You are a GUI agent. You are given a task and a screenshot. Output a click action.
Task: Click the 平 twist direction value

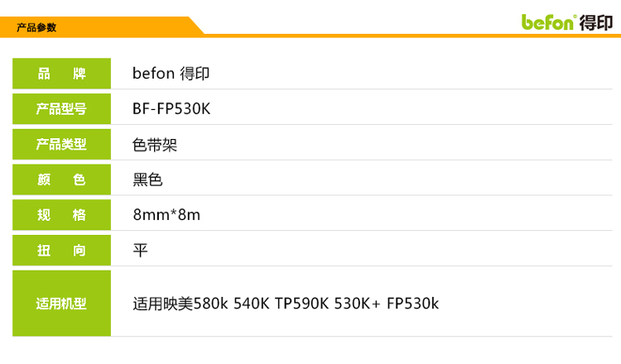coord(140,250)
